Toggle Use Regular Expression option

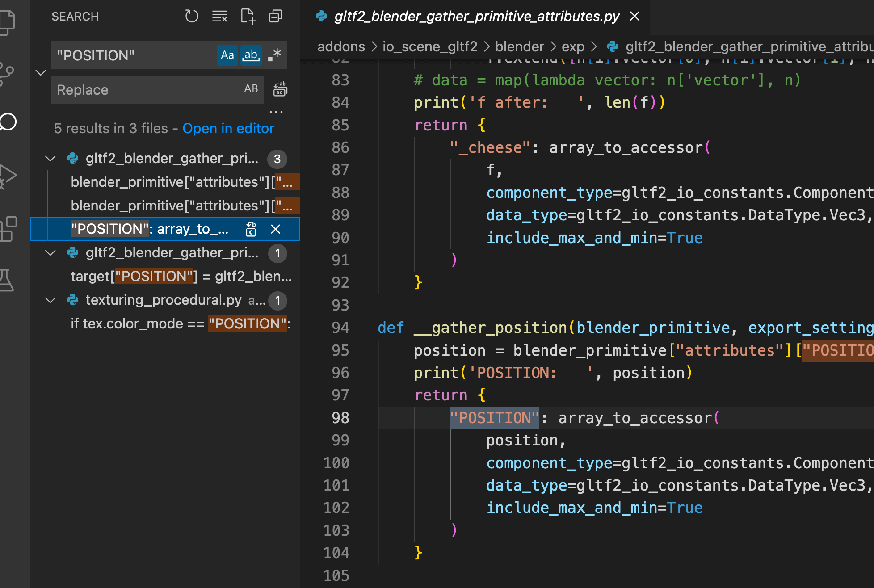[x=274, y=55]
